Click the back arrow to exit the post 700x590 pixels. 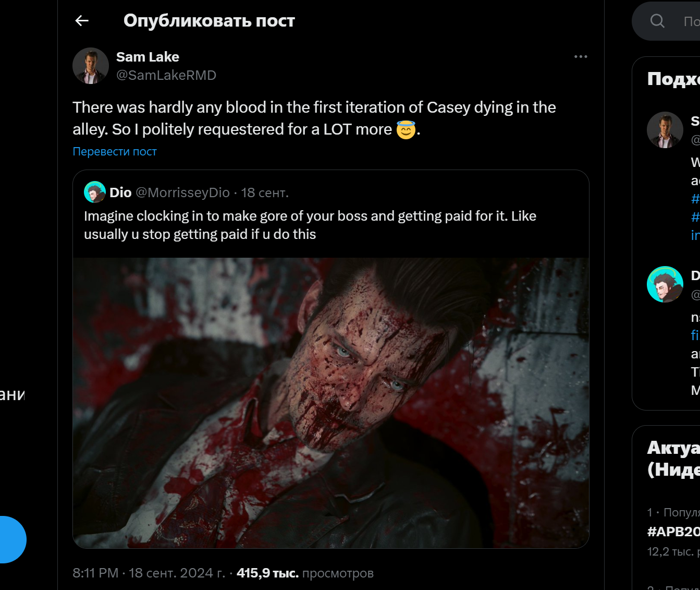tap(81, 20)
